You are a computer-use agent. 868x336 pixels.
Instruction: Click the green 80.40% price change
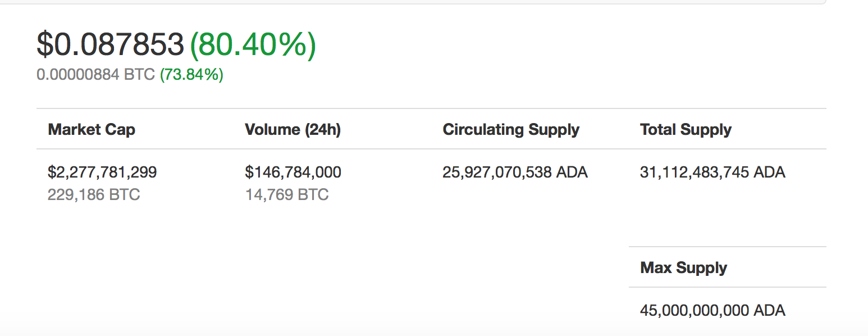253,45
